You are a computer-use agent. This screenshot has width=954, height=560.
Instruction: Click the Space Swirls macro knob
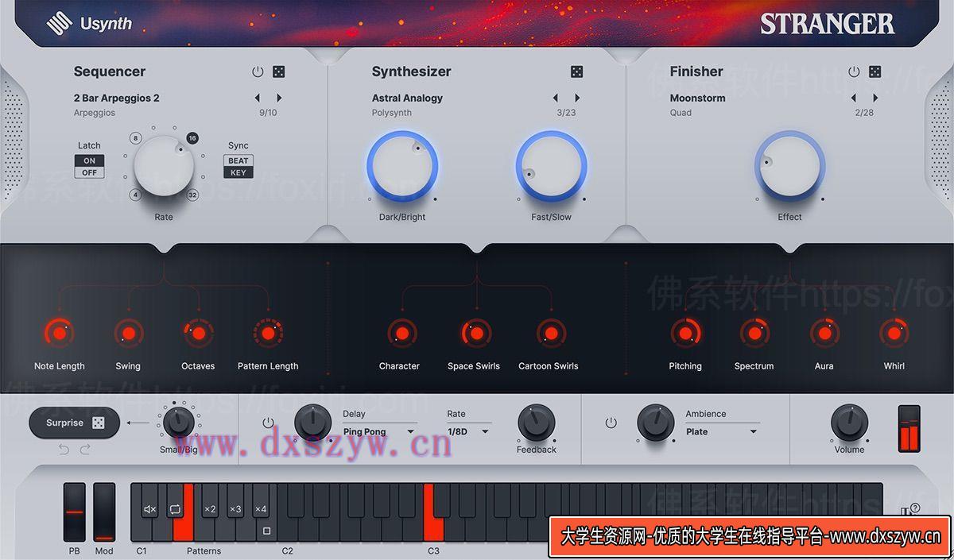pyautogui.click(x=476, y=333)
